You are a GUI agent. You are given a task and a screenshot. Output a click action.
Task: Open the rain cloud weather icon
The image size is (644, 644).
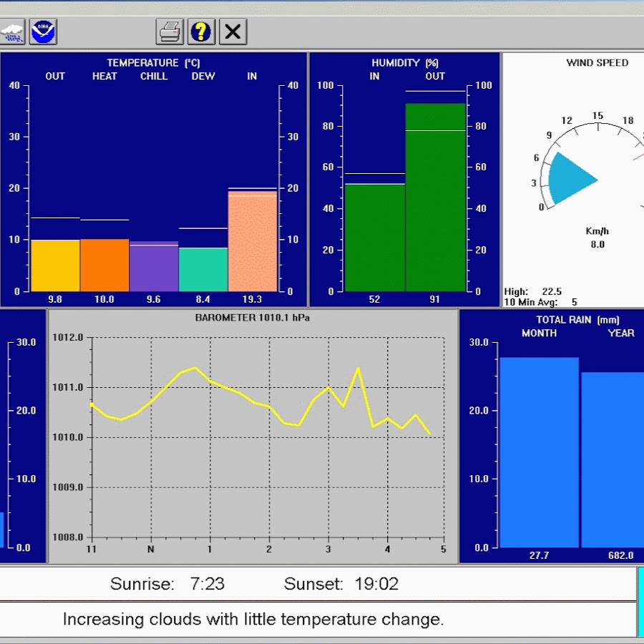pyautogui.click(x=13, y=31)
